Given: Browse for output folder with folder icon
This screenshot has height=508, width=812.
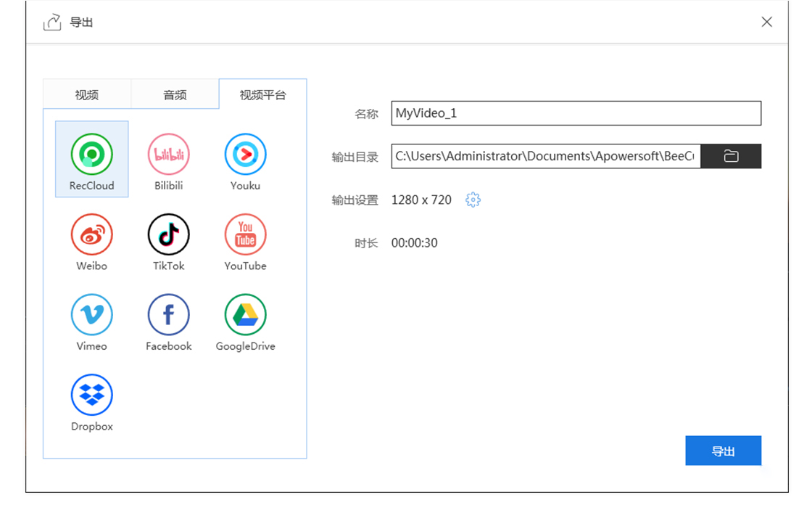Looking at the screenshot, I should pyautogui.click(x=731, y=156).
